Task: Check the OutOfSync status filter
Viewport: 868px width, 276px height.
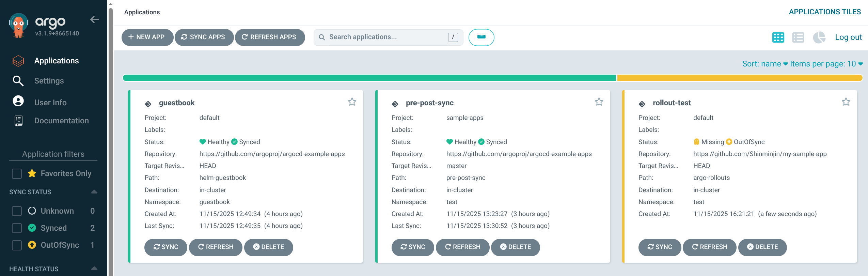Action: pyautogui.click(x=17, y=245)
